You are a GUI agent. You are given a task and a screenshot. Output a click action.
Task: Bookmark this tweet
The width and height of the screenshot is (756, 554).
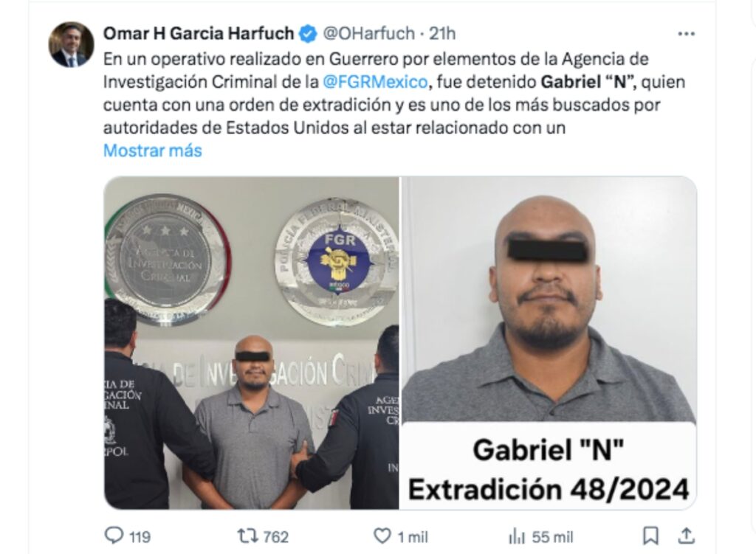click(x=651, y=536)
